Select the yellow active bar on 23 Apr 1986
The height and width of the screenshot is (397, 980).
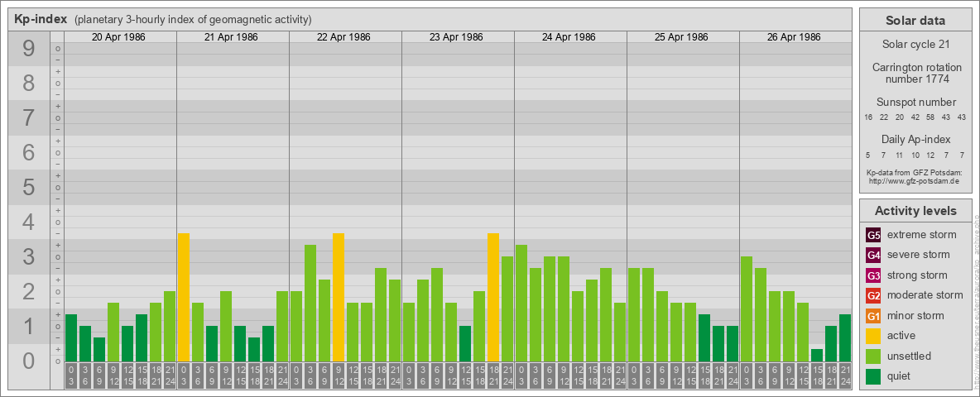pos(493,297)
